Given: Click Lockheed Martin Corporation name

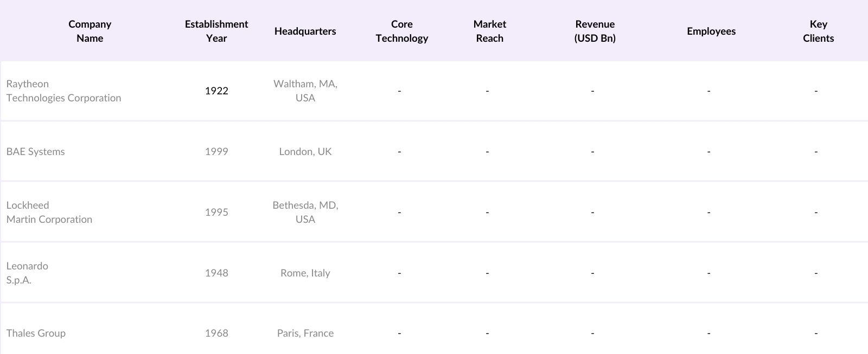Looking at the screenshot, I should point(49,213).
